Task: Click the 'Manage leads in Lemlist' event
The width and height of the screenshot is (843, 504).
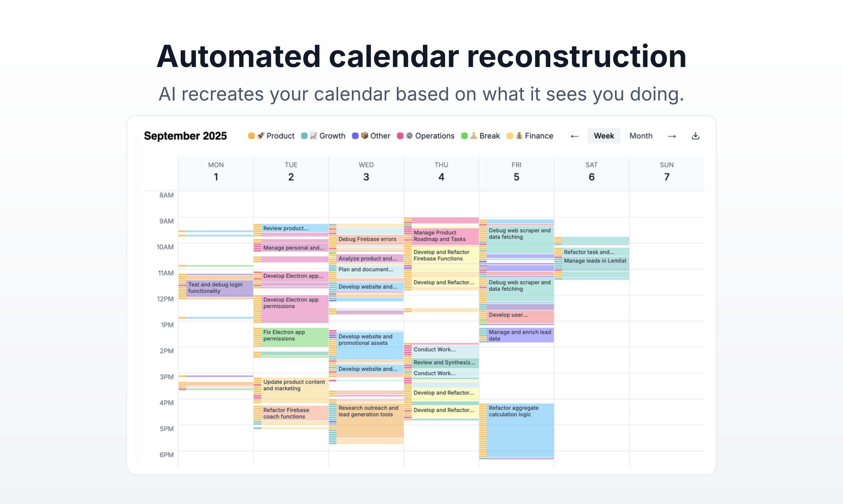Action: 595,261
